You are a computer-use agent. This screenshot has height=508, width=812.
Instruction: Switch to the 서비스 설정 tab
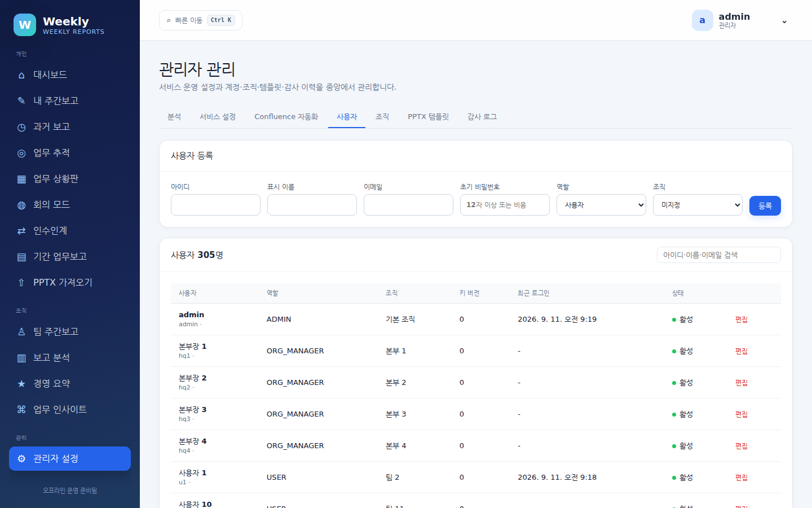click(x=218, y=117)
